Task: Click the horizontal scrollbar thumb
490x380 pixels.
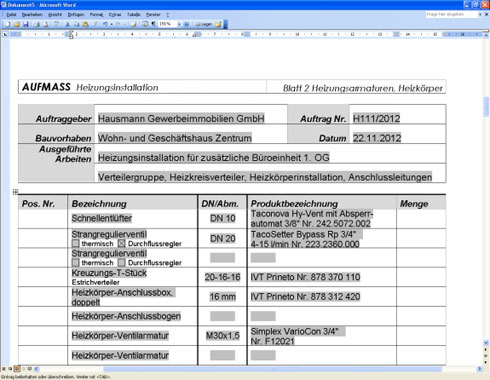Action: click(x=273, y=369)
